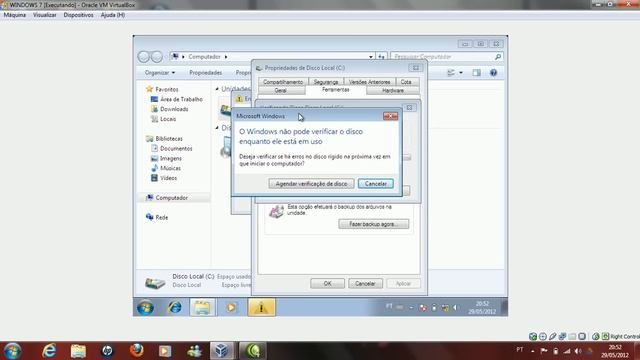Open the Compartilhamento tab

tap(283, 82)
